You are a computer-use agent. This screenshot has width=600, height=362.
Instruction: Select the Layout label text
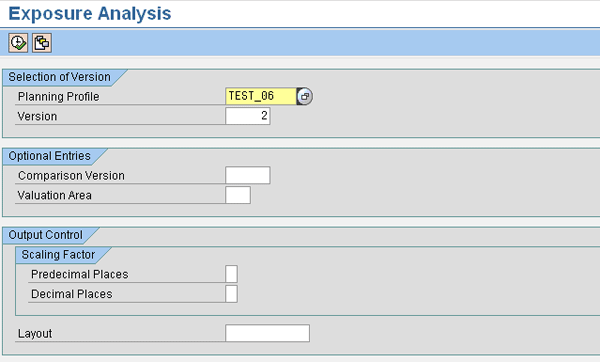click(35, 334)
